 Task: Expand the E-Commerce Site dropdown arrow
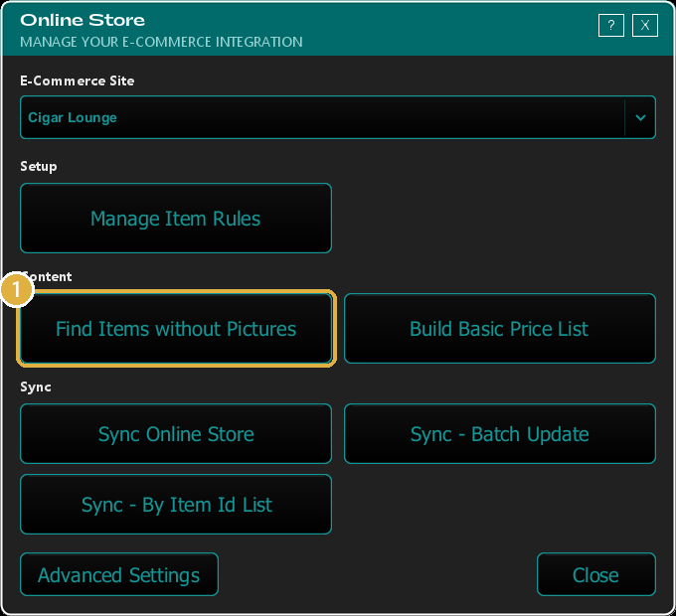point(640,117)
